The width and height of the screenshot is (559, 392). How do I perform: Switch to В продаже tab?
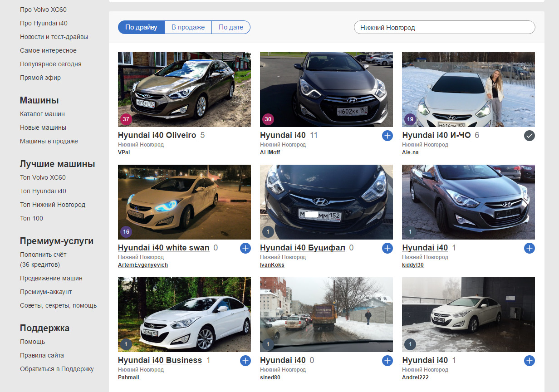(x=188, y=27)
